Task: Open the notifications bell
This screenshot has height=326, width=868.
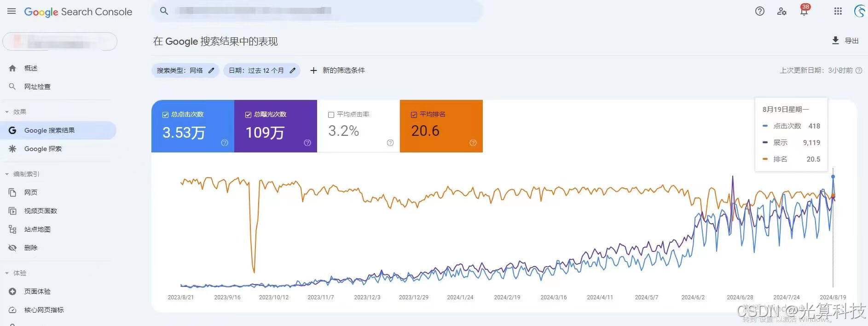Action: click(x=804, y=12)
